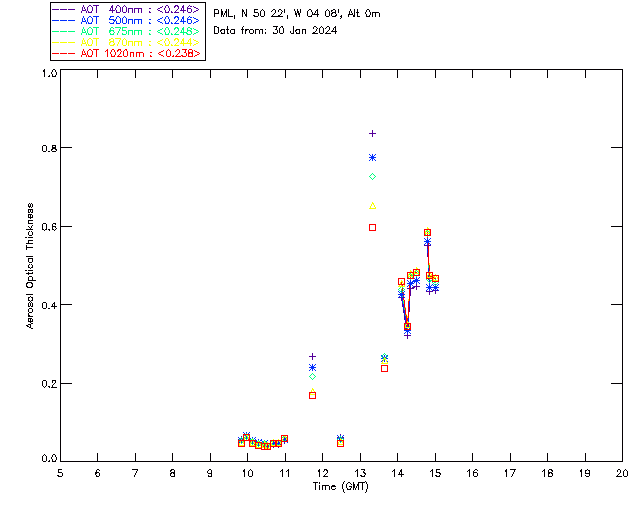Click the red square marker near 0.24 after 13
This screenshot has width=640, height=512.
384,368
